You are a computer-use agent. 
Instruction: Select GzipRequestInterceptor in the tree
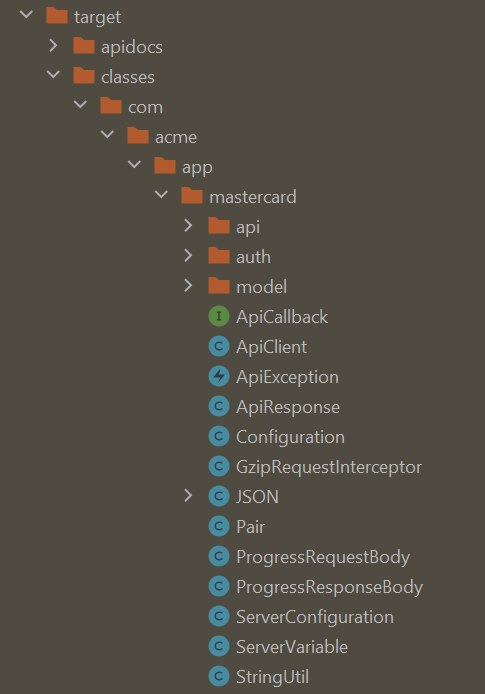click(329, 467)
